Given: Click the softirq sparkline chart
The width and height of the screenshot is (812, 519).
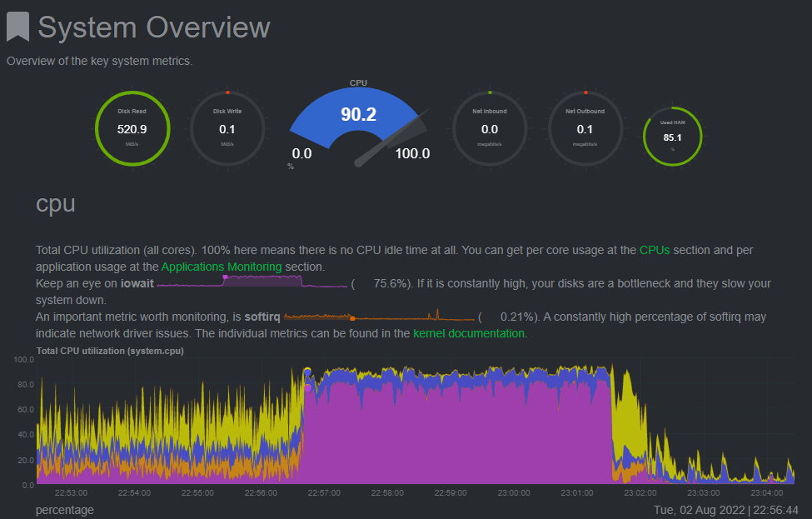Looking at the screenshot, I should [x=379, y=315].
